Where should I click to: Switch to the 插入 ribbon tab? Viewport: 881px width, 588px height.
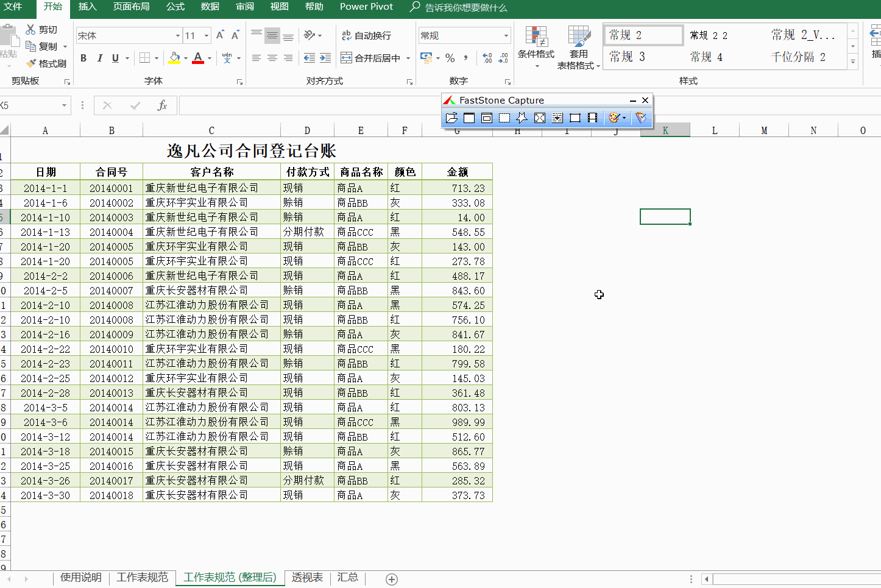(x=87, y=7)
